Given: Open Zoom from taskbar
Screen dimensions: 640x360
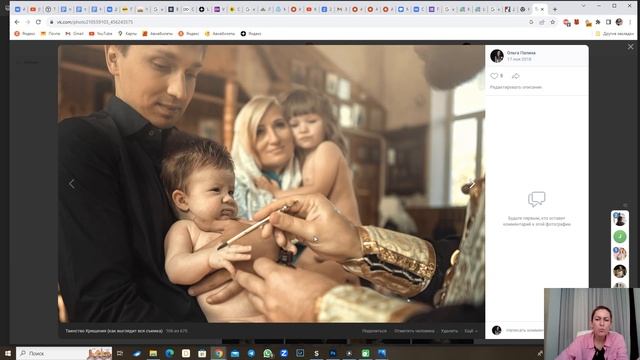Looking at the screenshot, I should click(284, 353).
